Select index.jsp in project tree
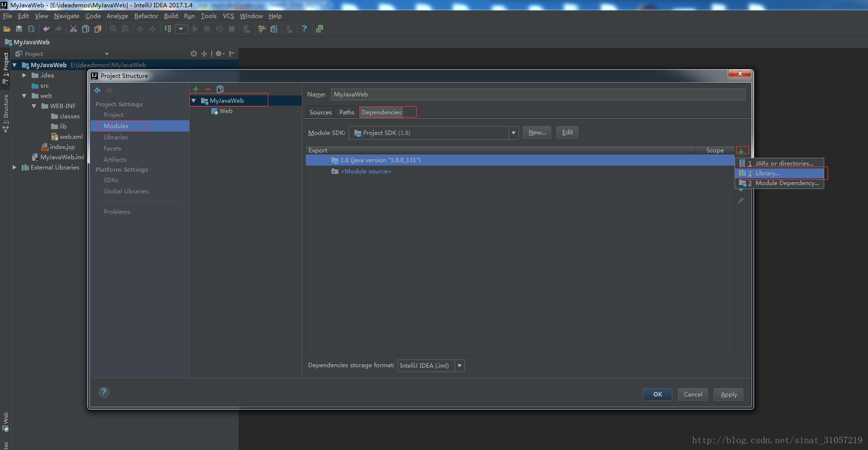The image size is (868, 450). 58,147
